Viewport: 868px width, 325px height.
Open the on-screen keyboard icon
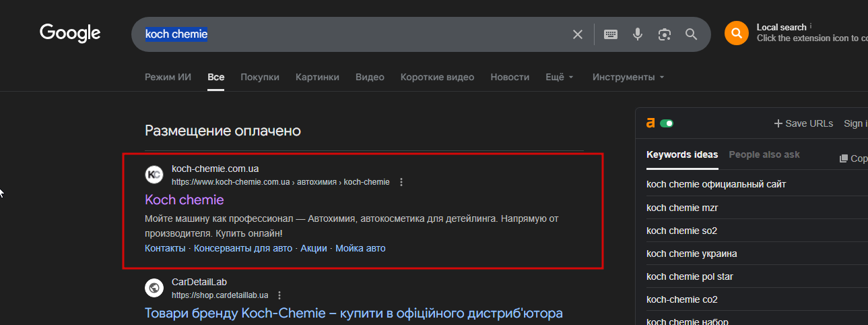point(611,34)
